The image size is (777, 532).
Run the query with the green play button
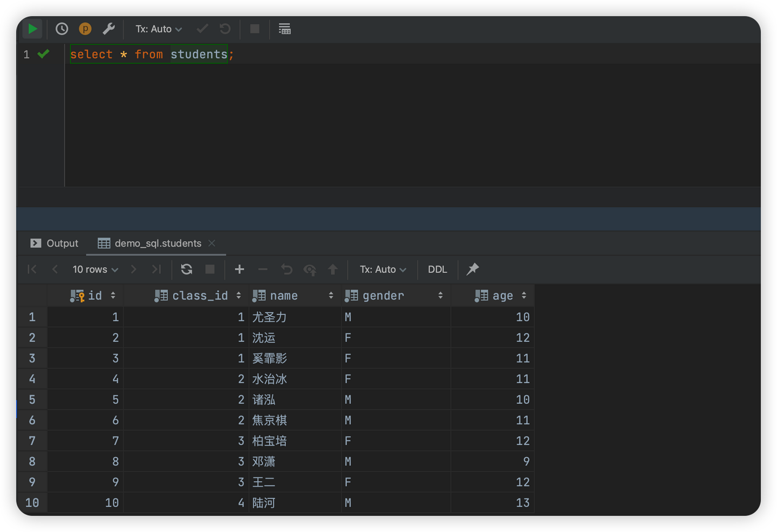[x=32, y=29]
